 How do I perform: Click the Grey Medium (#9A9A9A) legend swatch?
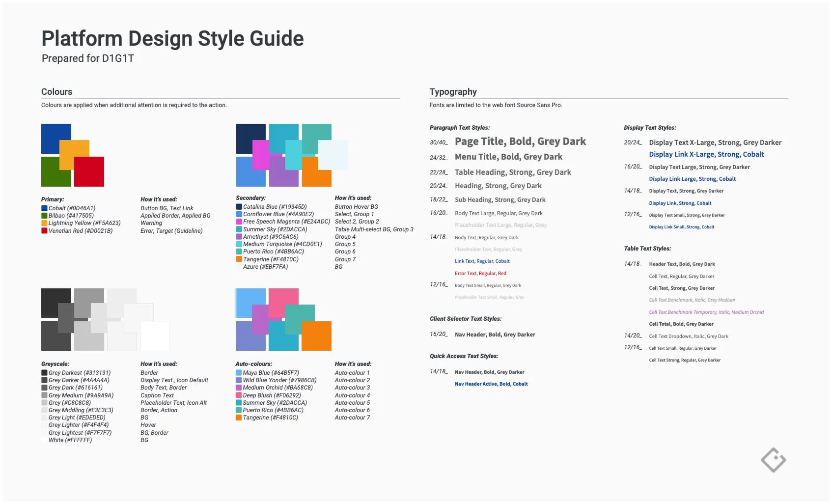point(44,395)
